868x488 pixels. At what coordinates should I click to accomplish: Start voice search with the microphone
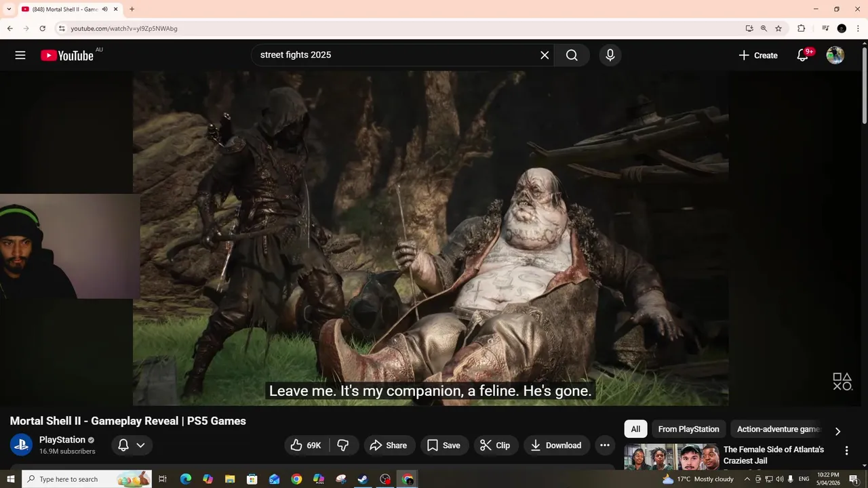tap(610, 56)
